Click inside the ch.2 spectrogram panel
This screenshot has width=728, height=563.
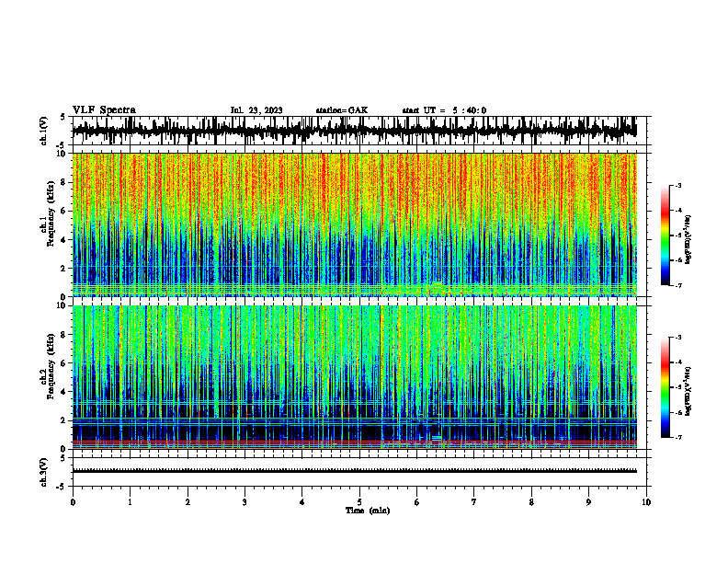coord(359,377)
